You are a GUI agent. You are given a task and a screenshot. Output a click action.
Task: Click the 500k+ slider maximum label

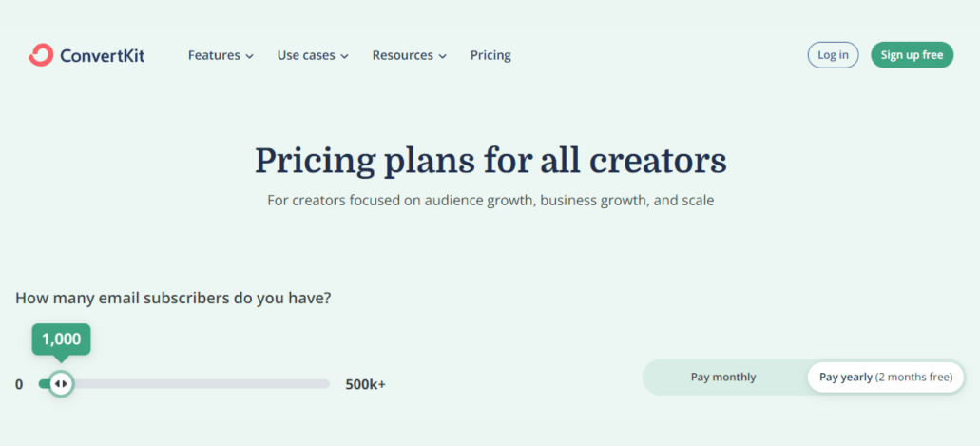tap(366, 384)
